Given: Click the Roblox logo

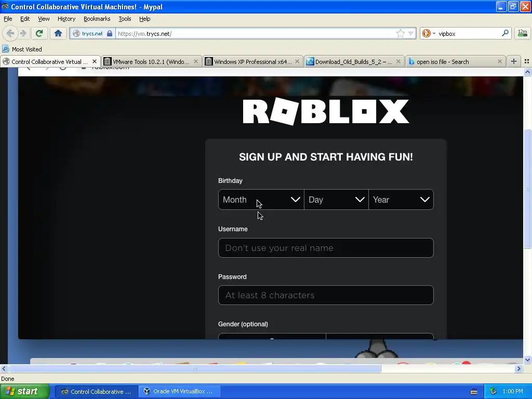Looking at the screenshot, I should 326,111.
